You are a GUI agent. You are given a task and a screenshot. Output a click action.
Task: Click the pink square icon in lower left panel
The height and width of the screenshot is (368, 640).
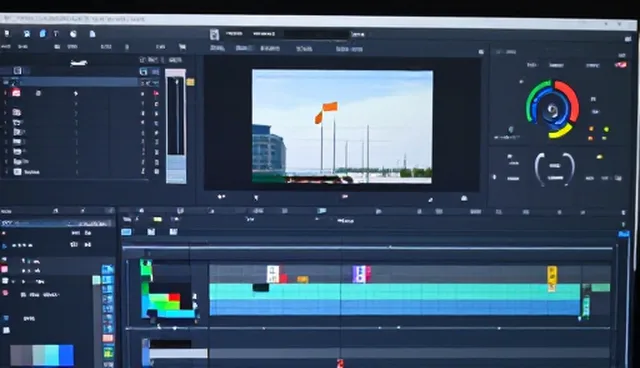pos(4,269)
